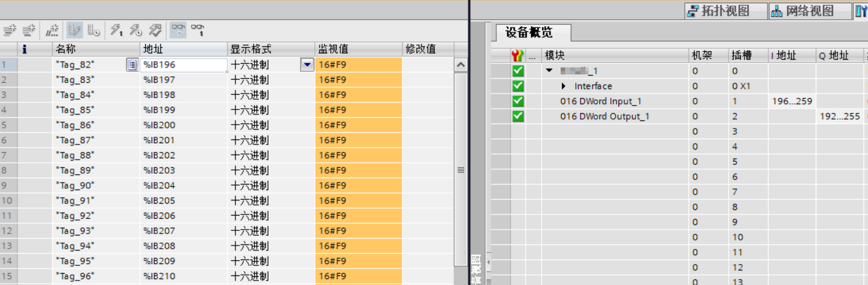Screen dimensions: 868x285
Task: Click the Add row toolbar icon
Action: pos(29,29)
